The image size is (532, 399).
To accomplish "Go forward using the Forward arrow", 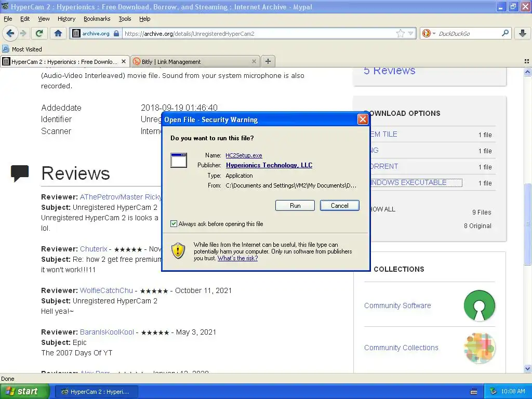I will (23, 33).
